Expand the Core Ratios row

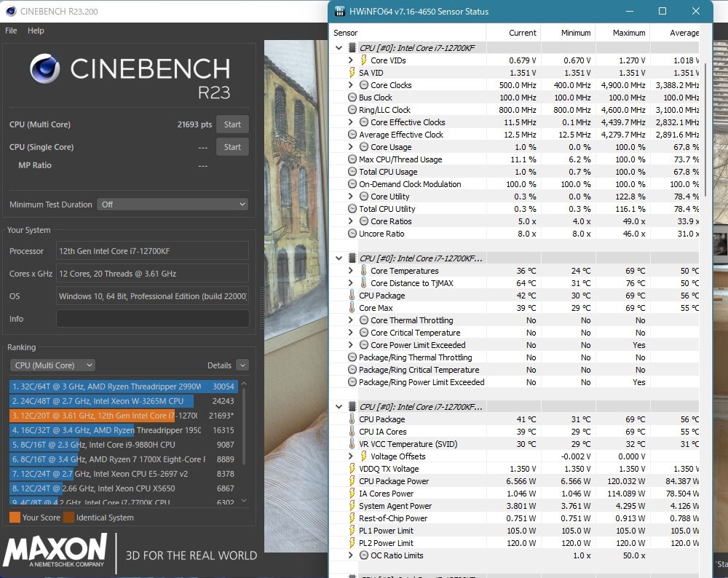coord(351,221)
